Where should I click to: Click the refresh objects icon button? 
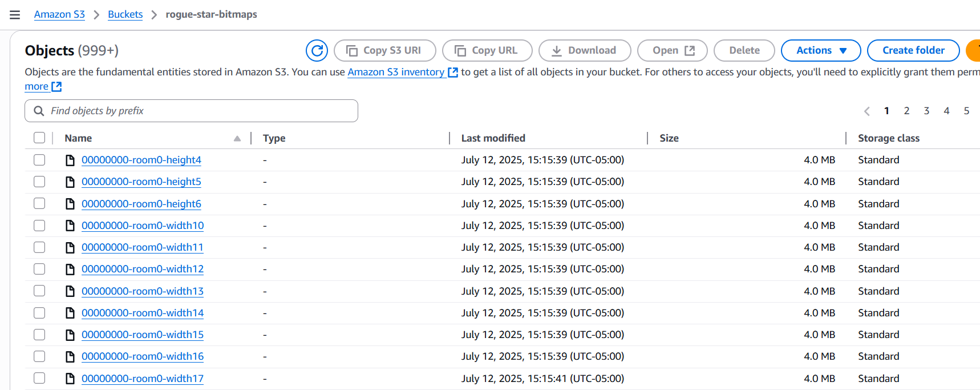(317, 50)
